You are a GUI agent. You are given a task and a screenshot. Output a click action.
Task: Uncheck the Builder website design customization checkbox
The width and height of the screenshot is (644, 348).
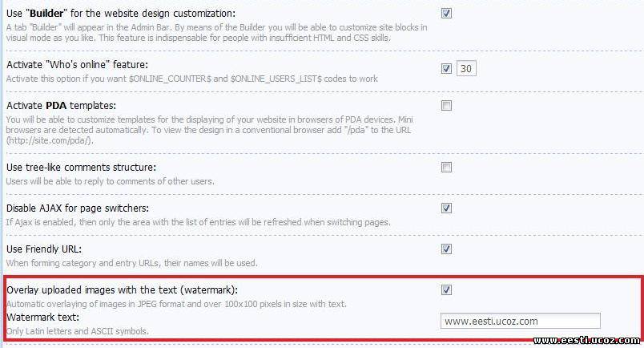(x=446, y=14)
